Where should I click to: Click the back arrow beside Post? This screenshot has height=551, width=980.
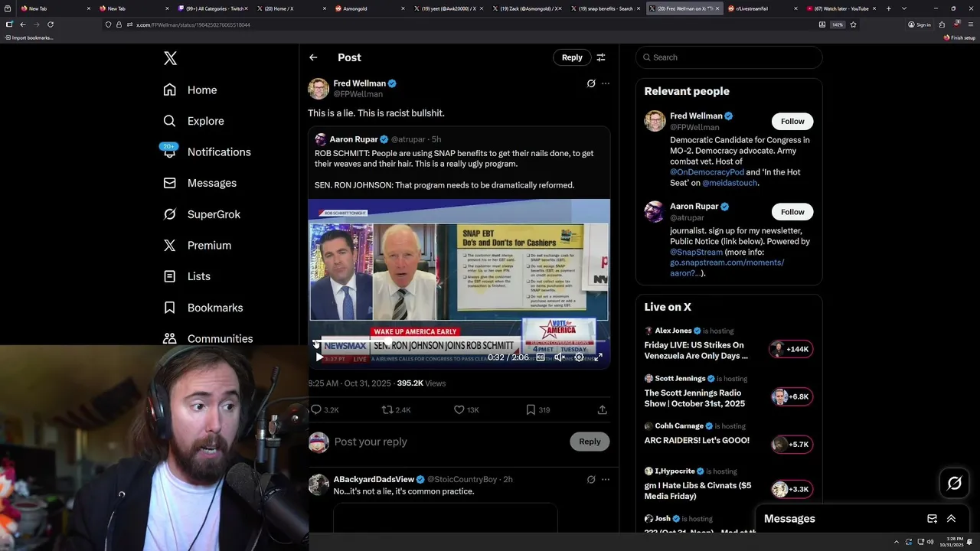click(x=313, y=57)
